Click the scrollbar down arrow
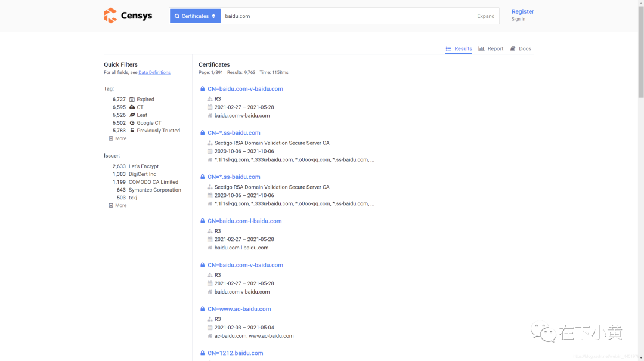This screenshot has height=361, width=644. click(640, 357)
